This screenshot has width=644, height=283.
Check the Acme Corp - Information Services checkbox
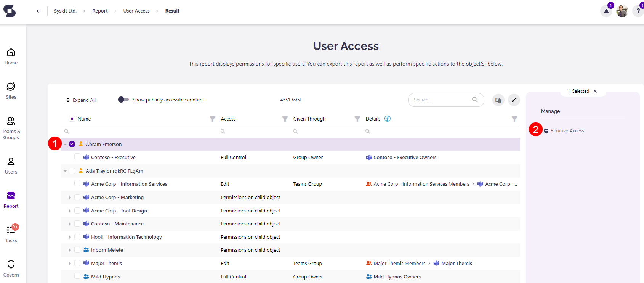coord(77,183)
